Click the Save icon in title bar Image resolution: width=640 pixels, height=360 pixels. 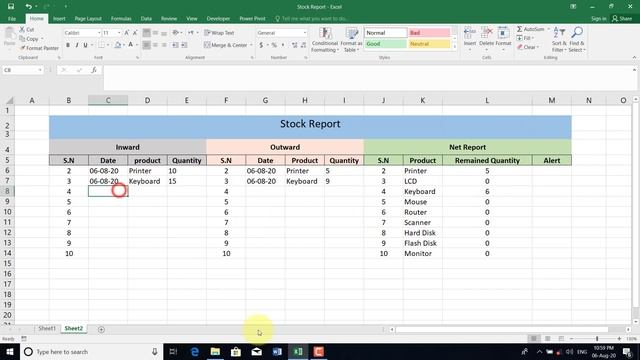pyautogui.click(x=11, y=7)
